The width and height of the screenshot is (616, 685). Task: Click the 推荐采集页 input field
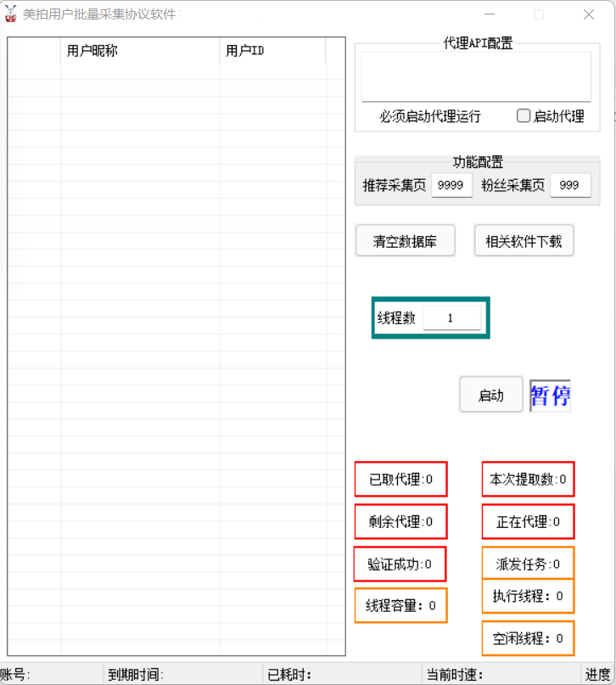452,185
